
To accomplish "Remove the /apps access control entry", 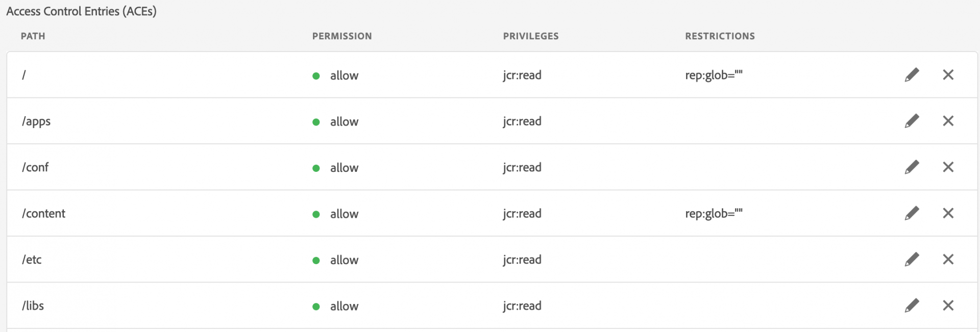I will 948,121.
